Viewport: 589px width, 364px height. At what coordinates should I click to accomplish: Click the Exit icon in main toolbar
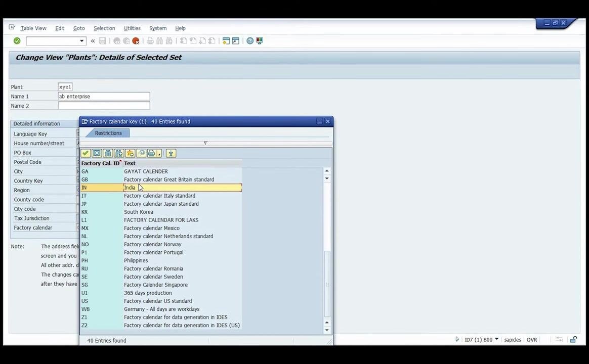pos(126,41)
